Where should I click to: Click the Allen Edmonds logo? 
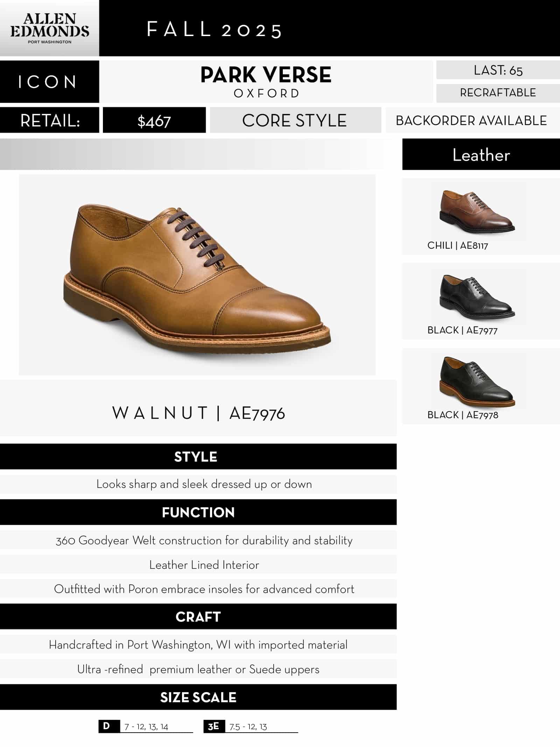pos(49,29)
